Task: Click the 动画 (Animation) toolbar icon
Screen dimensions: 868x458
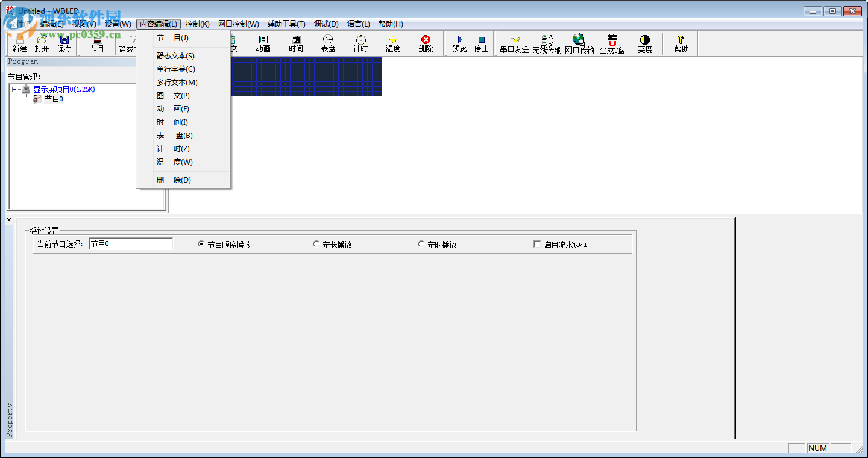Action: (263, 44)
